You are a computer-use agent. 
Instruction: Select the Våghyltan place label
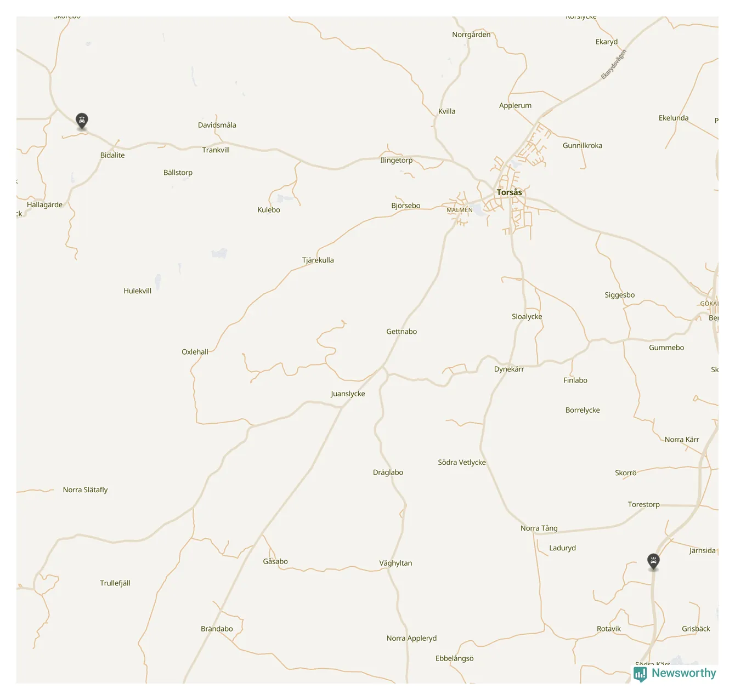(395, 564)
